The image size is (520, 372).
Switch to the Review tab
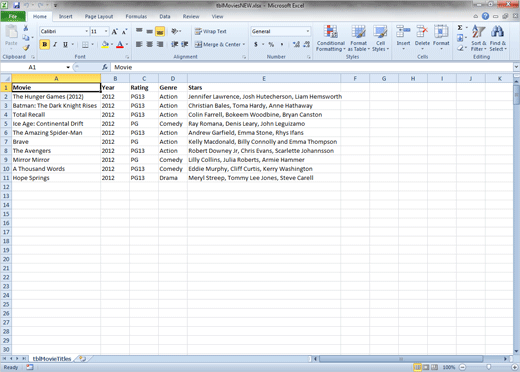tap(191, 16)
